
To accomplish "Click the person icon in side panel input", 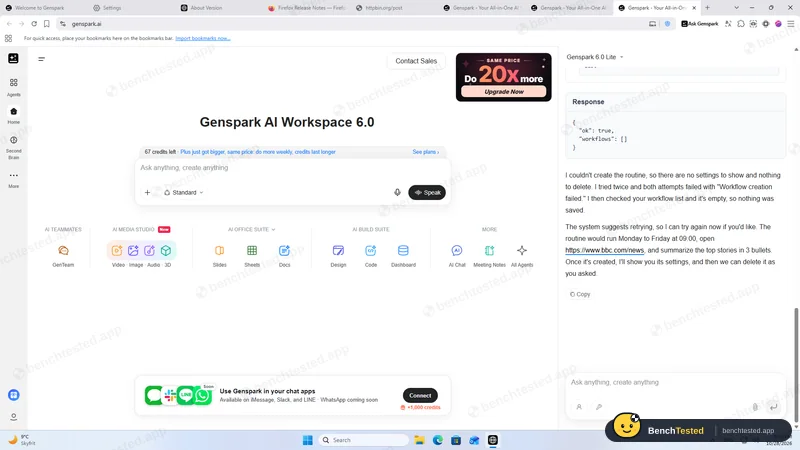I will [x=579, y=407].
